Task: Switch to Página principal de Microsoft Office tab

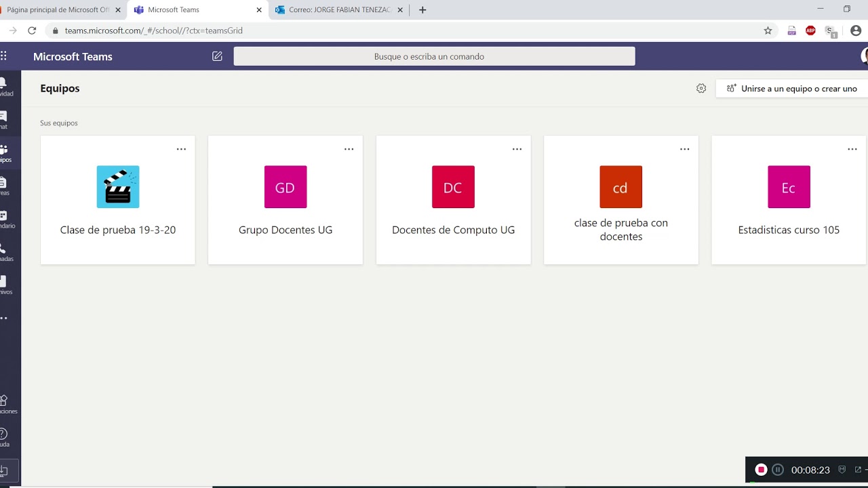Action: click(58, 10)
